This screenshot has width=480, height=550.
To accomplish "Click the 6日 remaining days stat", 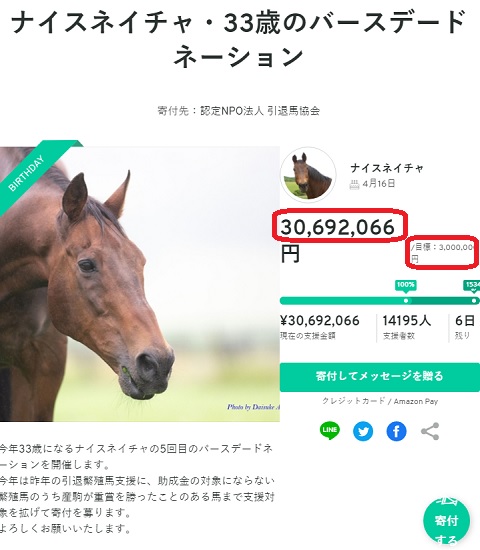I will [465, 327].
